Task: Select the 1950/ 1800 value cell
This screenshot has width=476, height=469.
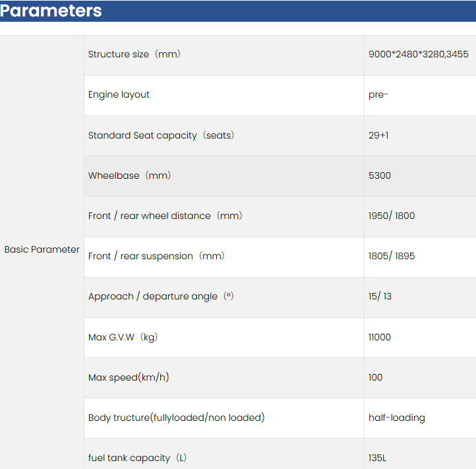Action: pyautogui.click(x=392, y=216)
